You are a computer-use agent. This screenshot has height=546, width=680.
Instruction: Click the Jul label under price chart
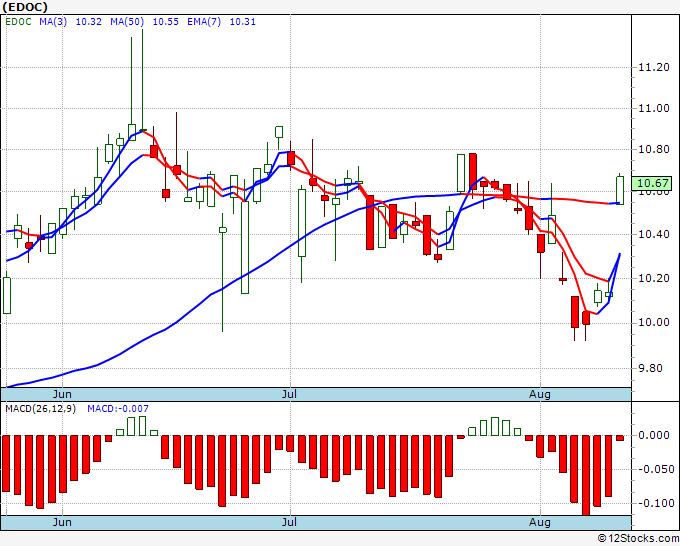tap(289, 394)
